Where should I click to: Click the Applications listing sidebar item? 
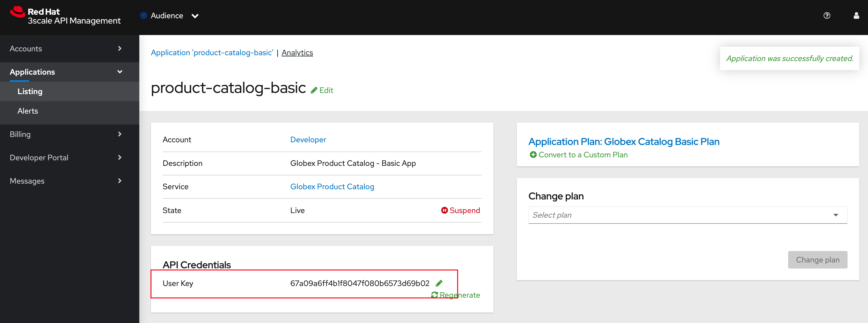pos(30,91)
